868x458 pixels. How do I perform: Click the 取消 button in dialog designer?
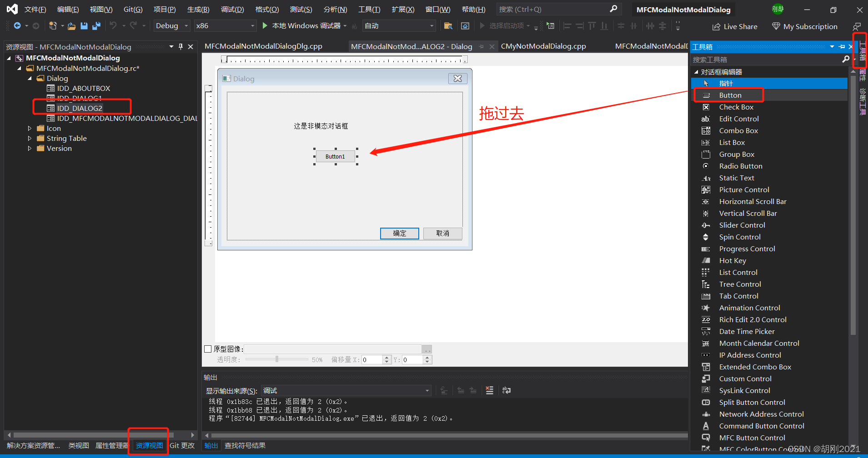tap(443, 234)
